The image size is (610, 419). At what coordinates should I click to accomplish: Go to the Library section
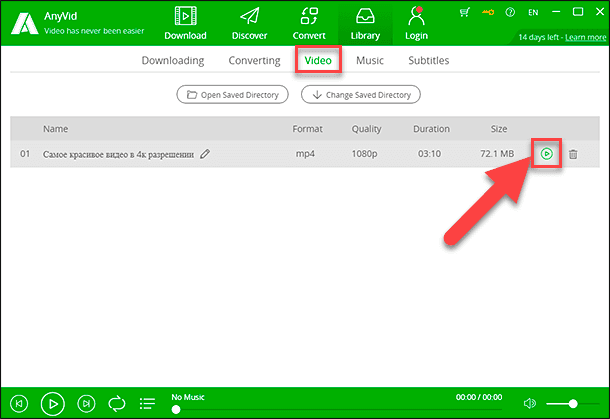(365, 23)
